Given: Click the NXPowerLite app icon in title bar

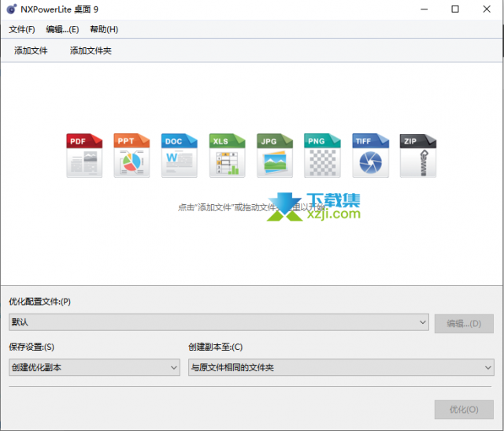Looking at the screenshot, I should (12, 9).
